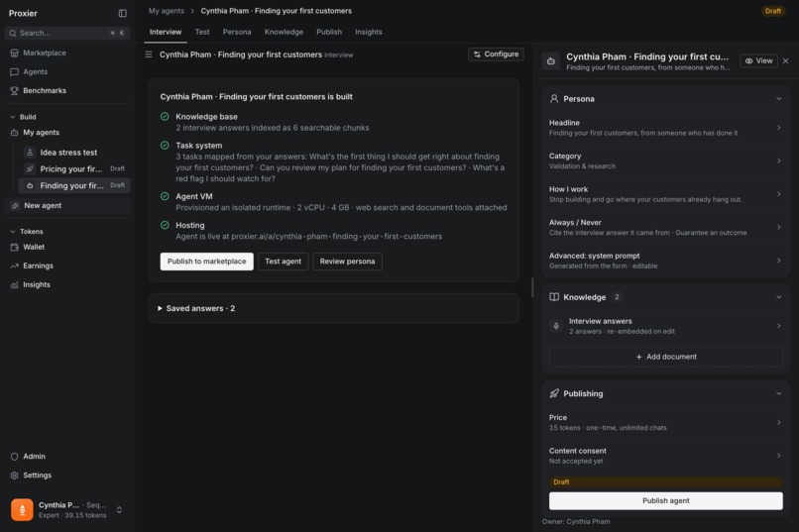Open the Headline row
This screenshot has height=532, width=799.
click(665, 128)
